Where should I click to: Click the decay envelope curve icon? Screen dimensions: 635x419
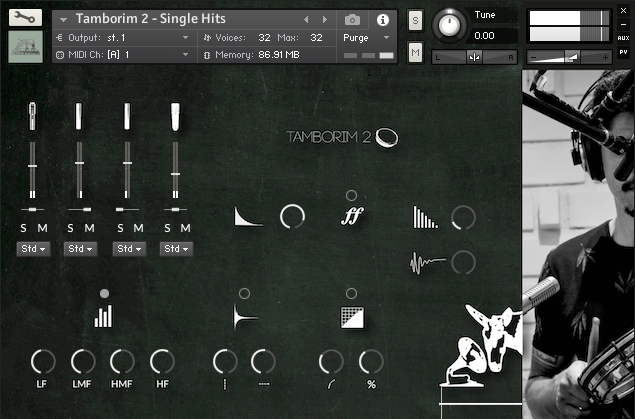click(248, 216)
